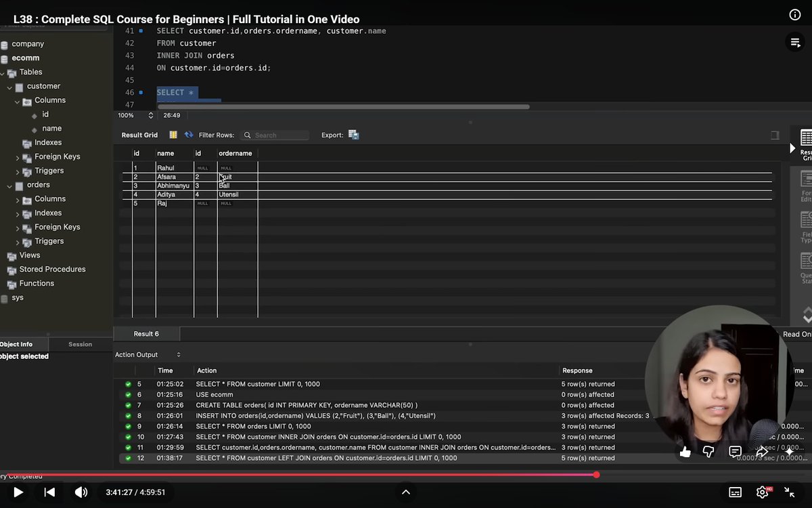The width and height of the screenshot is (812, 508).
Task: Show more result views via chevrons
Action: [x=807, y=315]
